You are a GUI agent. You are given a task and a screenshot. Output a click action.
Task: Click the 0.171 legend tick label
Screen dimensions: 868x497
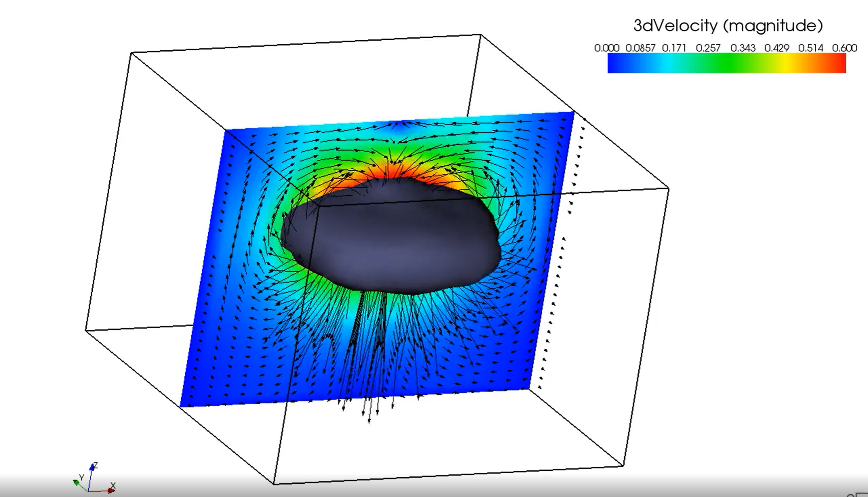[674, 48]
